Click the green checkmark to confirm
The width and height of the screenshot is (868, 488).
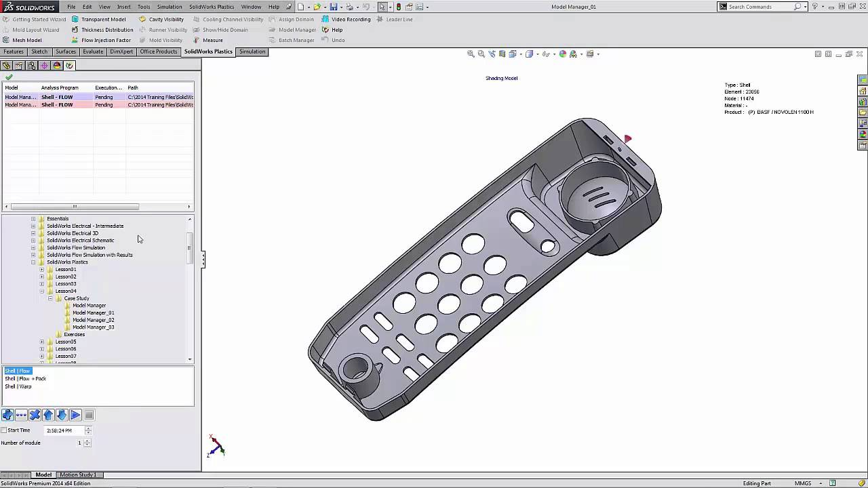(9, 77)
